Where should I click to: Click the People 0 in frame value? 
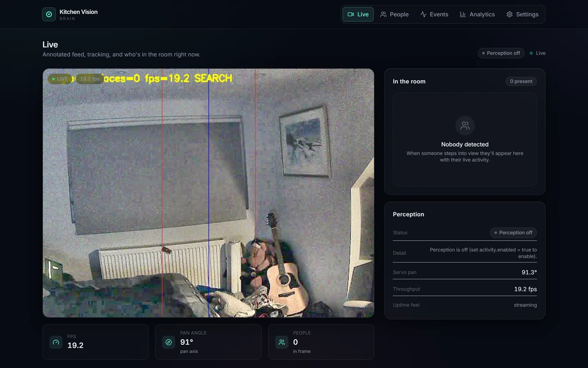(295, 342)
